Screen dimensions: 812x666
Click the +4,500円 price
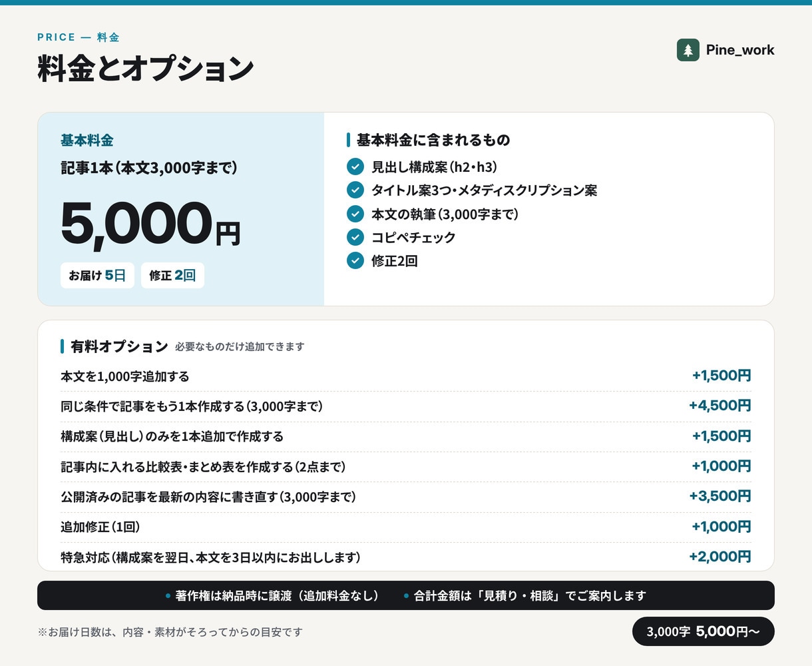[x=720, y=406]
